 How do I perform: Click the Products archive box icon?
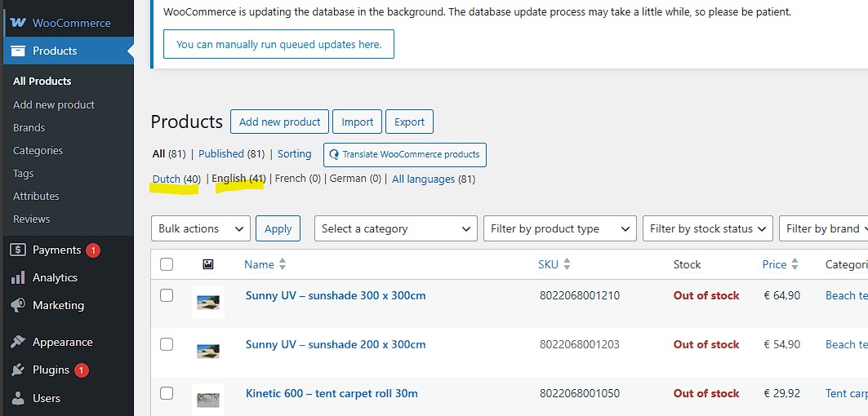(x=18, y=51)
